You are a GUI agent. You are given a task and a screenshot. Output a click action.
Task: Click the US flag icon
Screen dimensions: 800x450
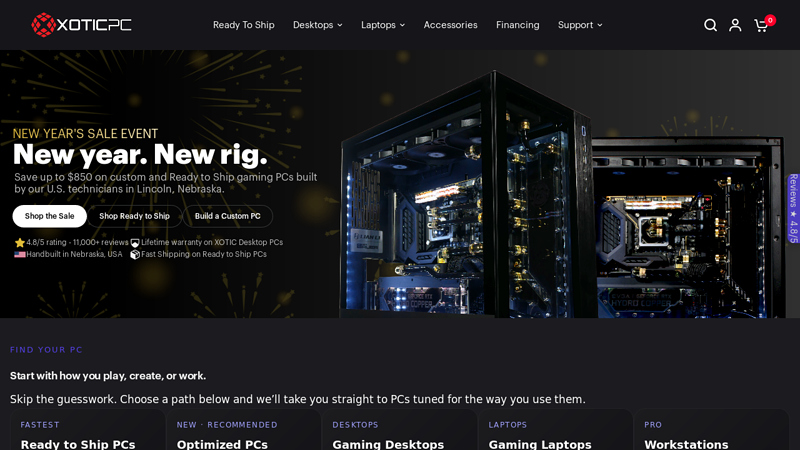point(20,254)
